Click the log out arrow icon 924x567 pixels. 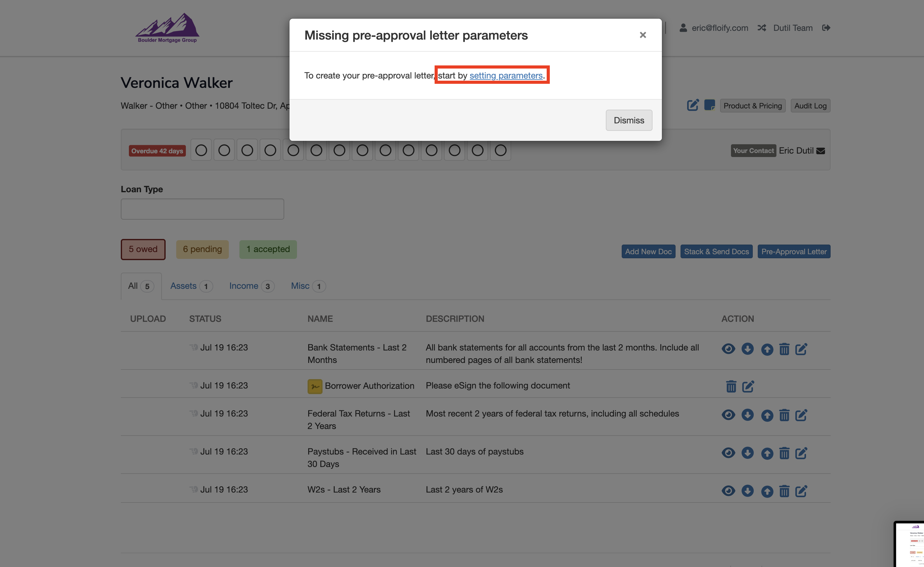click(826, 28)
